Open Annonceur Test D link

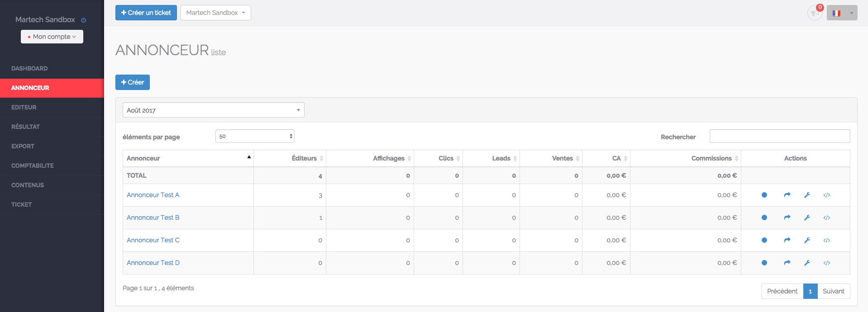click(x=153, y=263)
